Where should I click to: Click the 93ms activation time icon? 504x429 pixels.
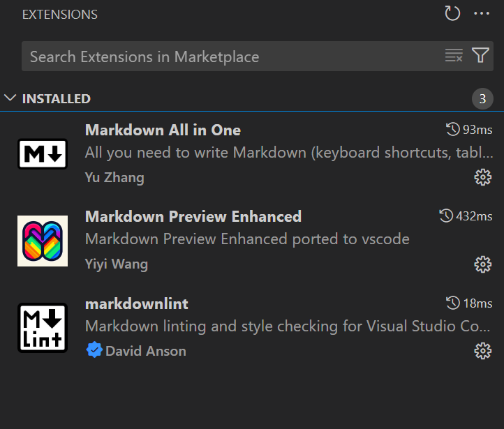coord(453,130)
